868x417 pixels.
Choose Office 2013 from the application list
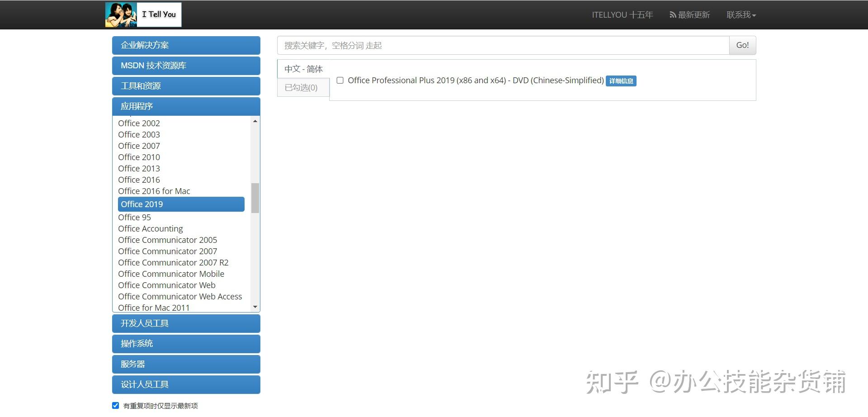click(x=139, y=168)
